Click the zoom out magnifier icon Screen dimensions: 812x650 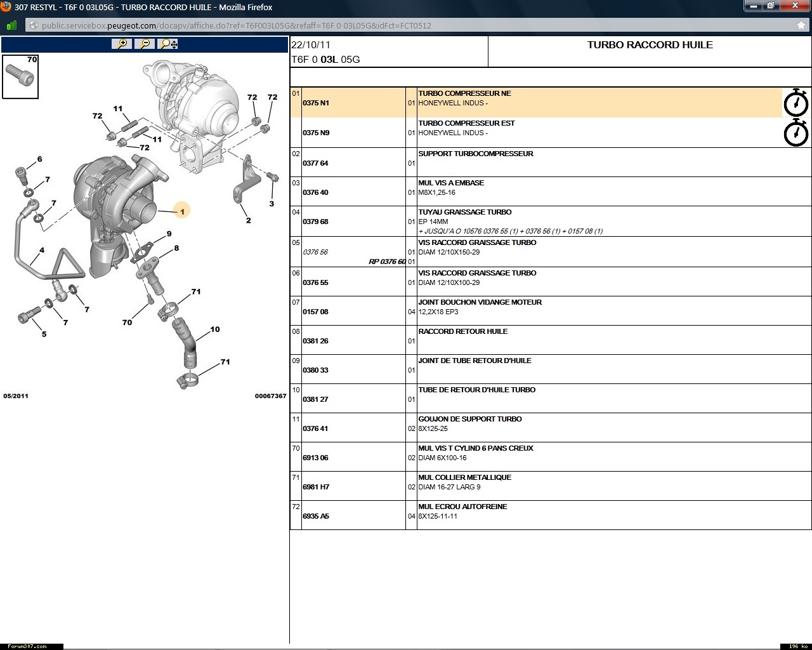(145, 44)
